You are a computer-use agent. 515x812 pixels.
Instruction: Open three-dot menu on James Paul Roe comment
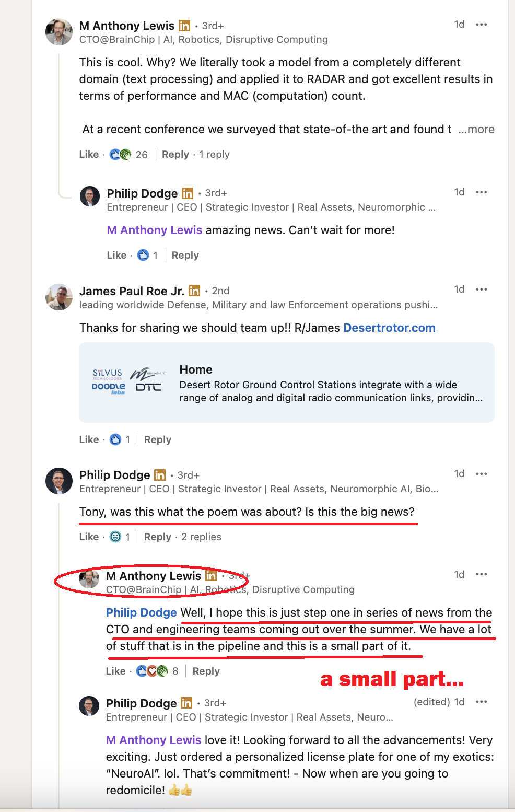click(481, 289)
